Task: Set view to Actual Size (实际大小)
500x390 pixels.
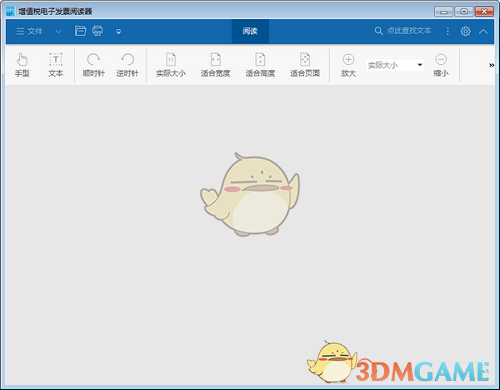Action: (171, 65)
